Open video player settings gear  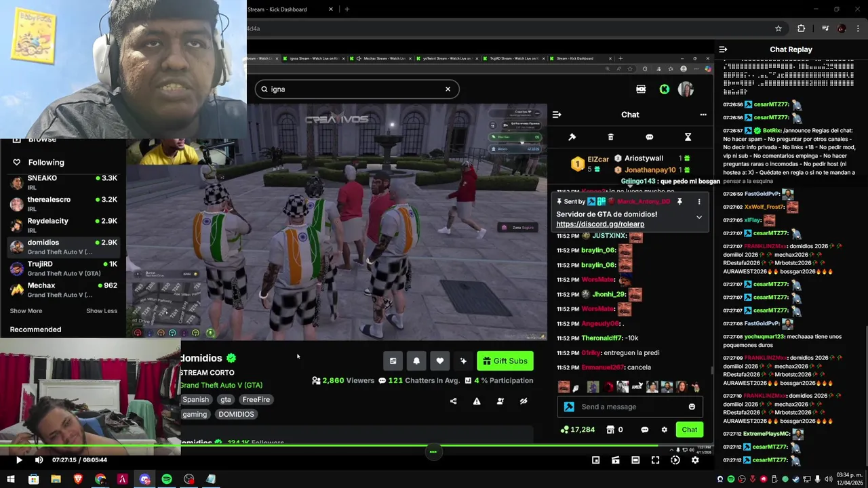695,460
